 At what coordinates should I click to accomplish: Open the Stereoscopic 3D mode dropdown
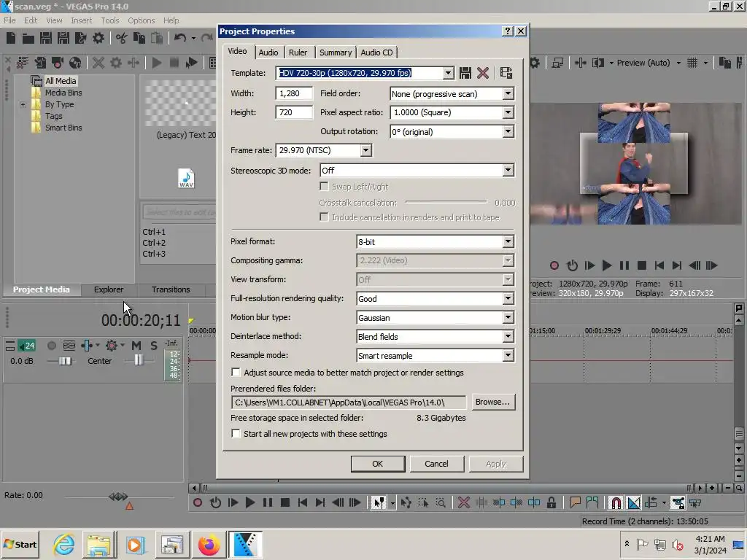(508, 171)
